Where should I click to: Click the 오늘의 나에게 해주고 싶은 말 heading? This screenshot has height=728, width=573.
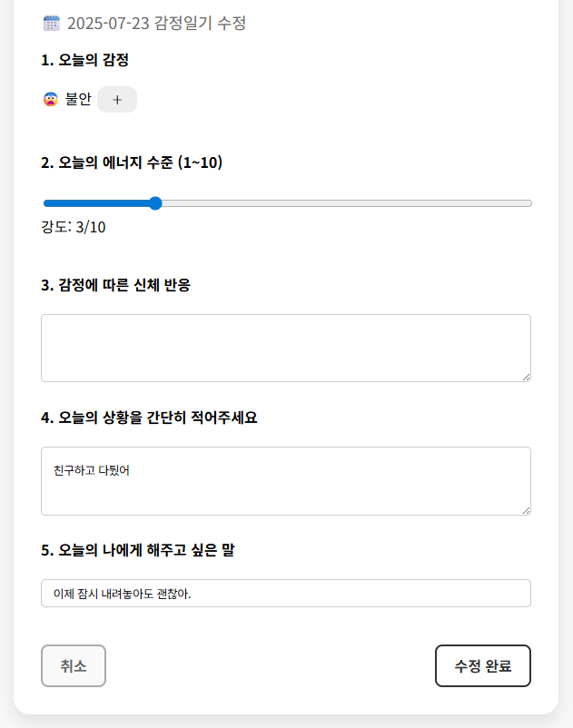(x=138, y=550)
